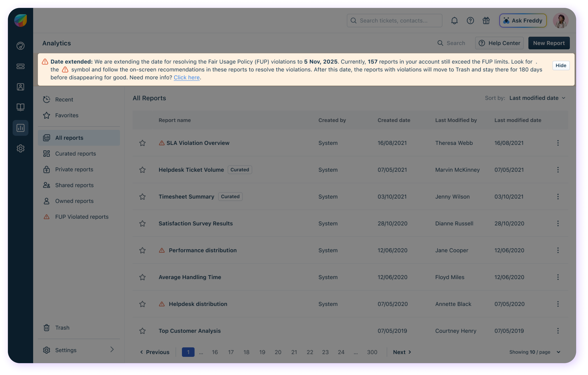Follow the Click here link in the banner

[186, 77]
